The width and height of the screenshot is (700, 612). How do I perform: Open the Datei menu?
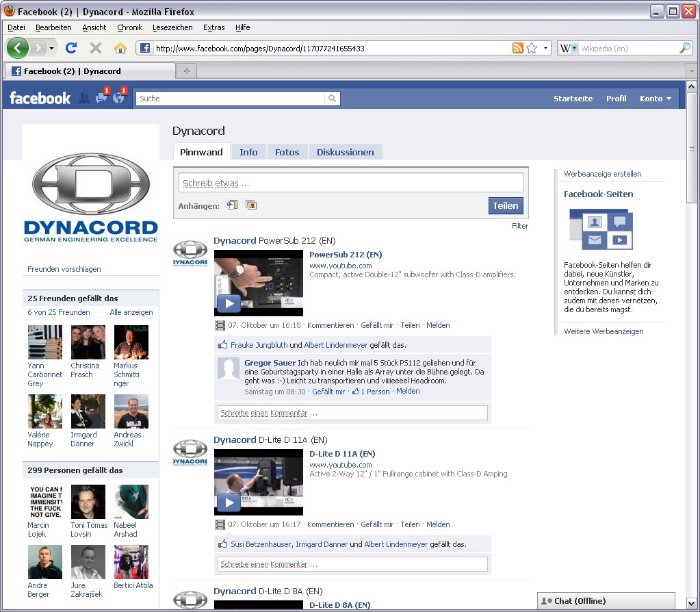coord(16,27)
